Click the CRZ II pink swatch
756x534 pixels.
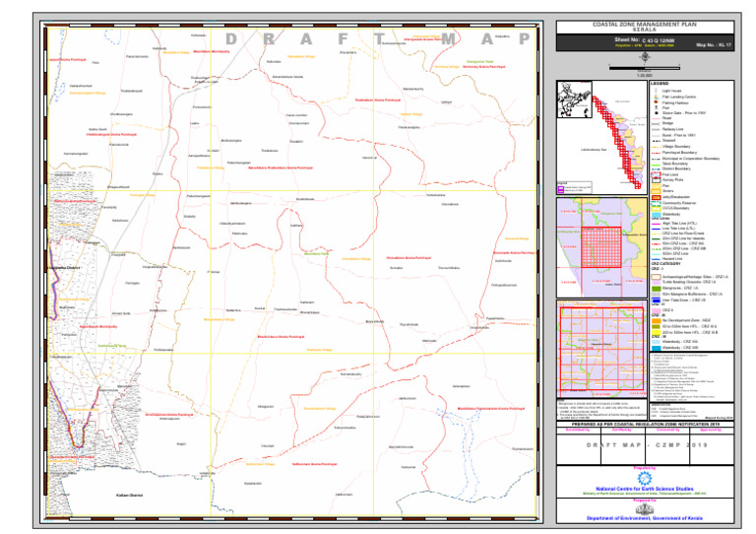point(656,310)
